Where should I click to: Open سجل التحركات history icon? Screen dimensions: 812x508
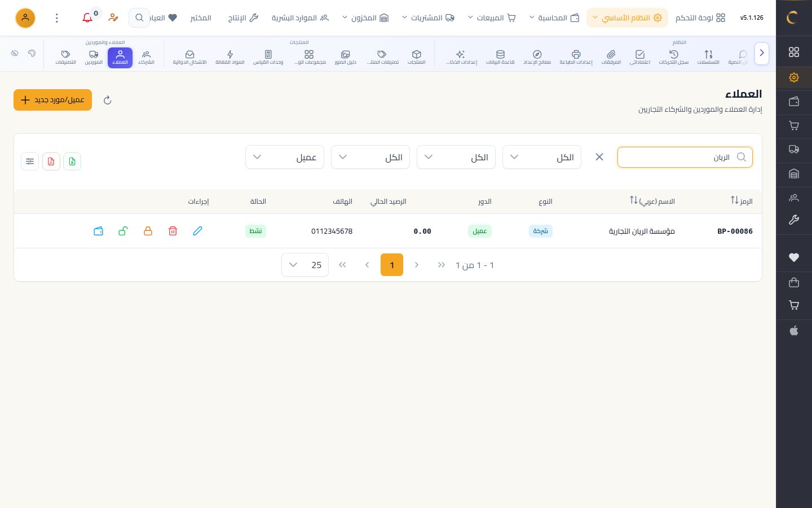(673, 57)
